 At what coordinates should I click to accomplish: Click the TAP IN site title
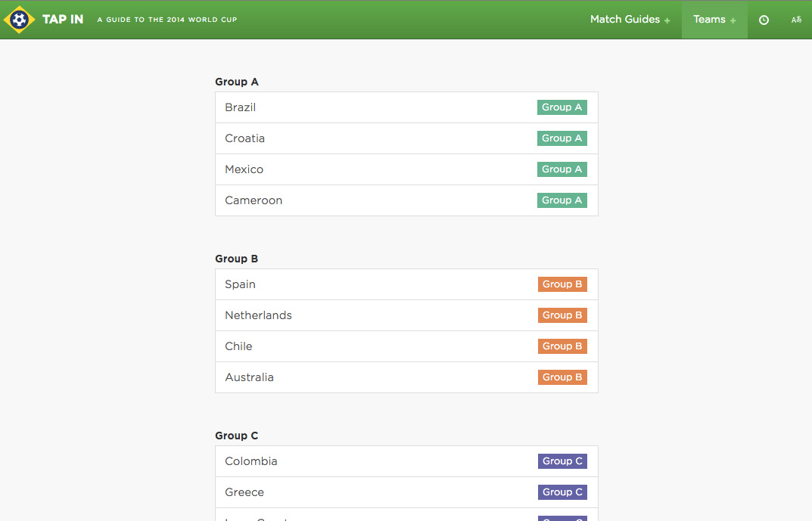coord(63,20)
